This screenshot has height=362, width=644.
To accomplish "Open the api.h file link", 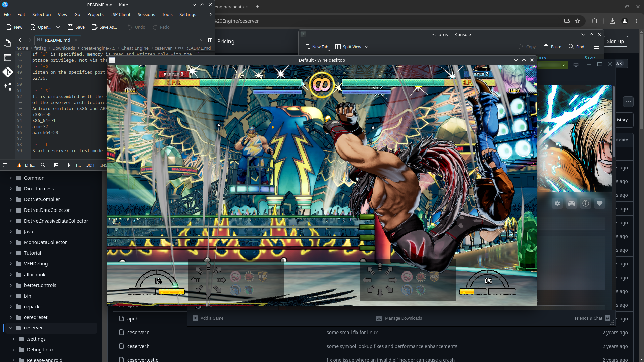I will tap(133, 319).
